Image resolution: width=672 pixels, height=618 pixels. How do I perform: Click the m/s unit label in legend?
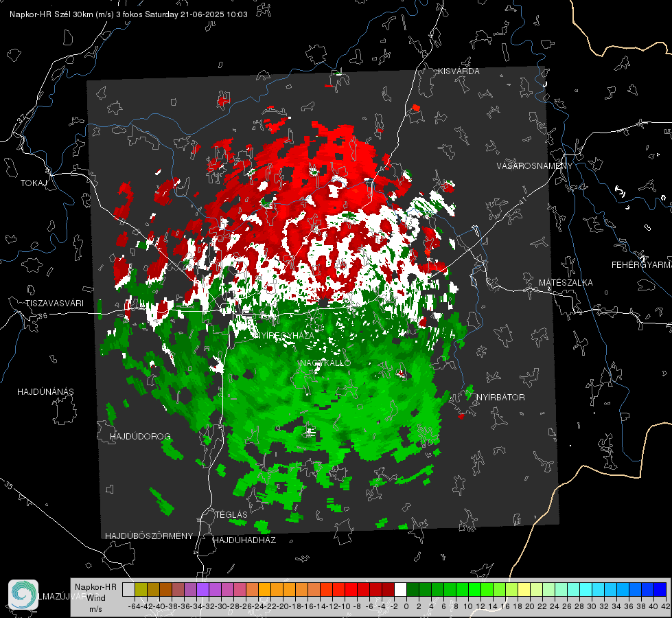[x=95, y=609]
